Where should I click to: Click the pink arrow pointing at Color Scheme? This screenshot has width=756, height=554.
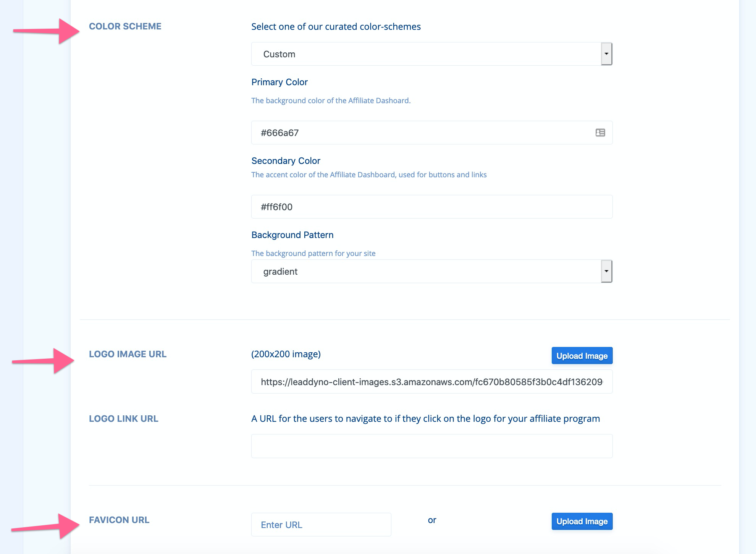[47, 31]
